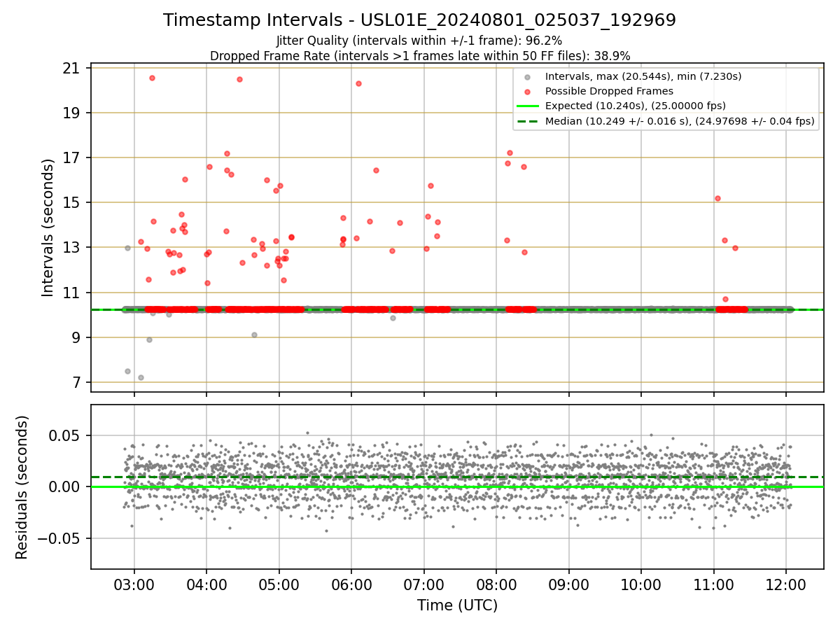This screenshot has width=840, height=630.
Task: Click the solid green line sample in the legend
Action: click(527, 106)
